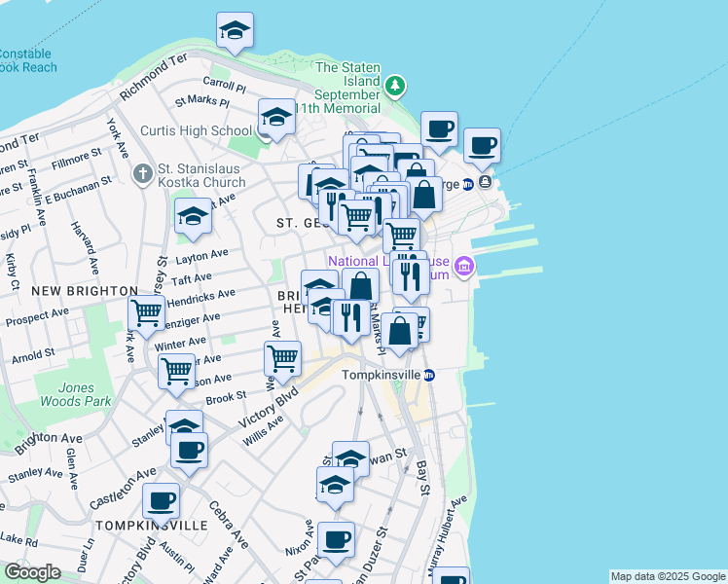Select the shopping bag marker above Tompkinsville station
The height and width of the screenshot is (584, 728).
point(400,332)
